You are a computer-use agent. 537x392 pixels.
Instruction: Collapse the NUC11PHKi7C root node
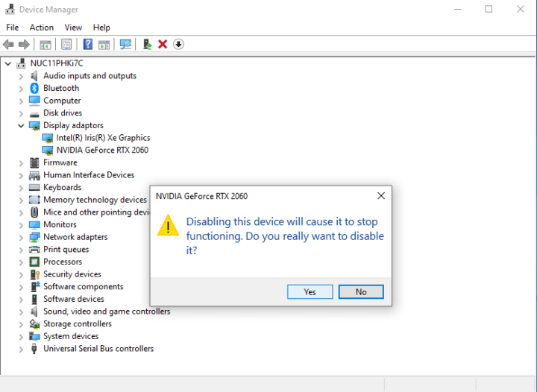tap(8, 63)
